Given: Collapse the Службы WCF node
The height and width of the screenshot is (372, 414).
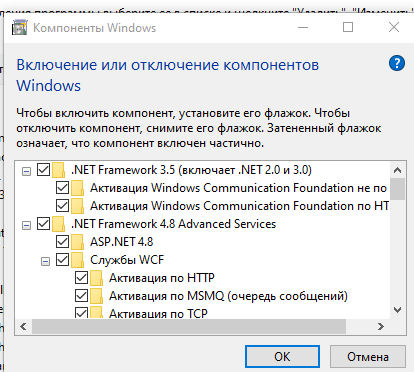Looking at the screenshot, I should [45, 262].
